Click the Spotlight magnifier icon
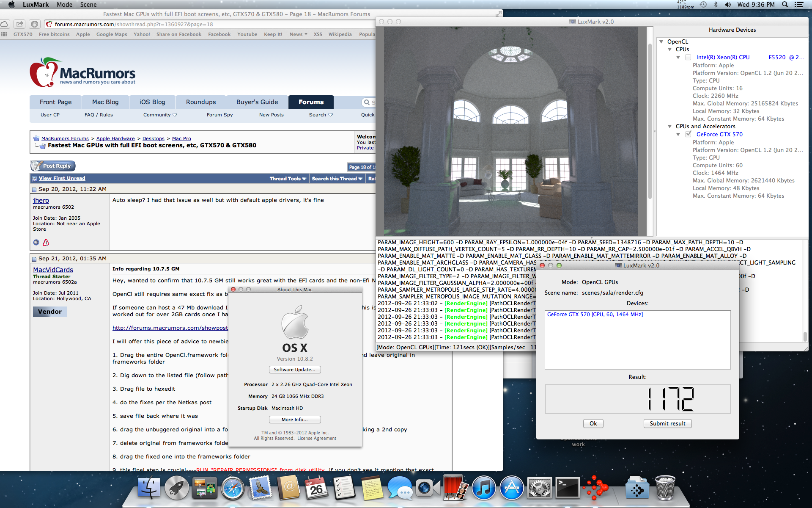This screenshot has width=812, height=508. [x=785, y=5]
